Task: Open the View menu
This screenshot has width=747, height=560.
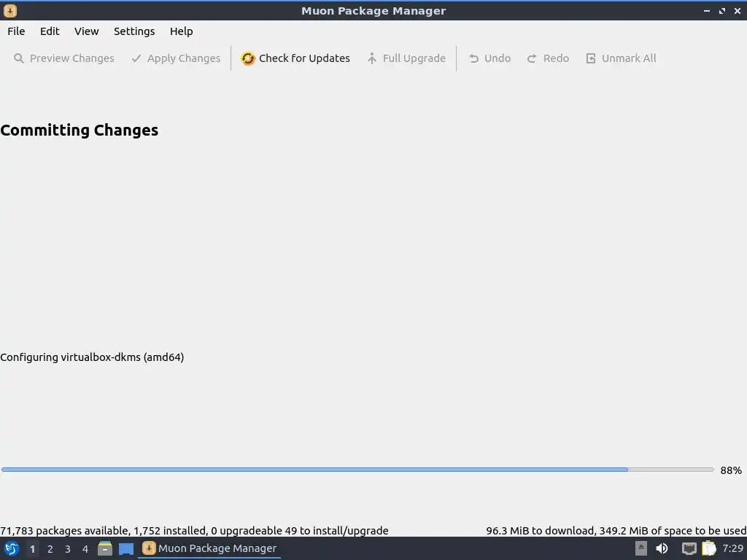Action: [86, 31]
